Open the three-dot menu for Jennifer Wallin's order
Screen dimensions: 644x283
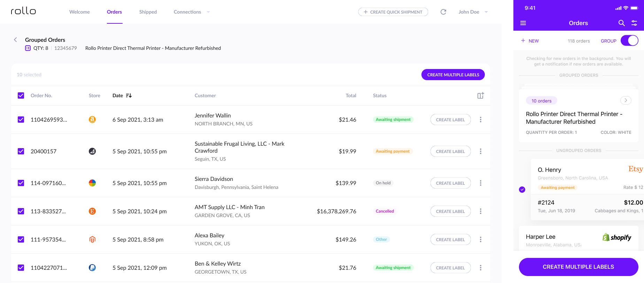coord(480,120)
